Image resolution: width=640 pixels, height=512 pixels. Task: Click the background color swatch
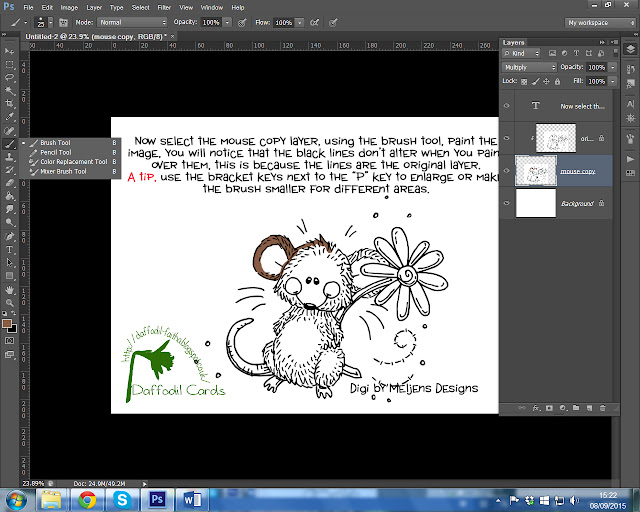point(14,329)
